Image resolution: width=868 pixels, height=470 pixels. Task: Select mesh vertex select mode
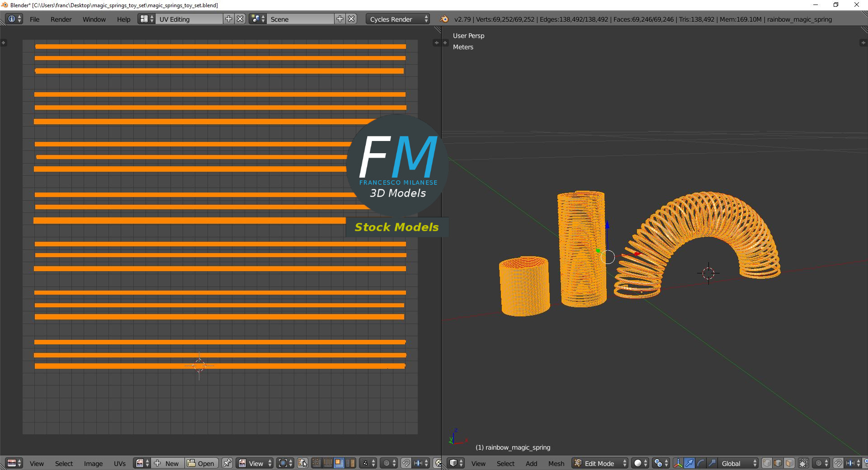[767, 463]
